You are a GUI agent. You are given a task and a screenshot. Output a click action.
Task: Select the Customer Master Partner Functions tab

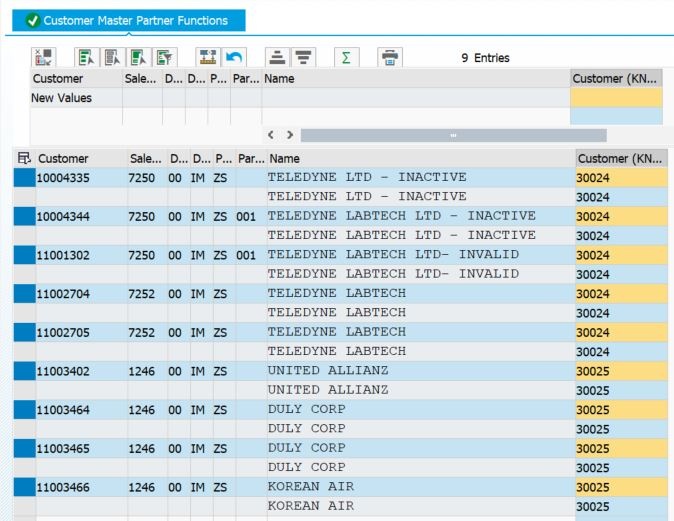click(x=129, y=20)
